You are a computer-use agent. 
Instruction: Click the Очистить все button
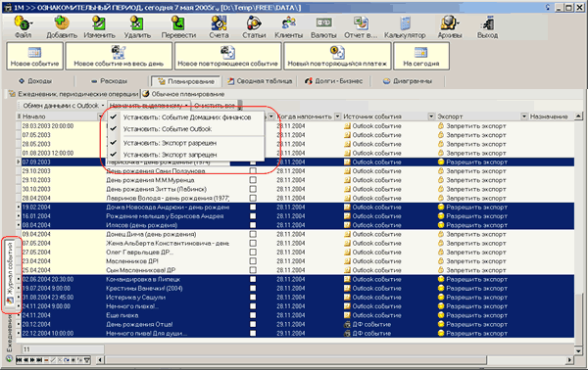click(215, 106)
